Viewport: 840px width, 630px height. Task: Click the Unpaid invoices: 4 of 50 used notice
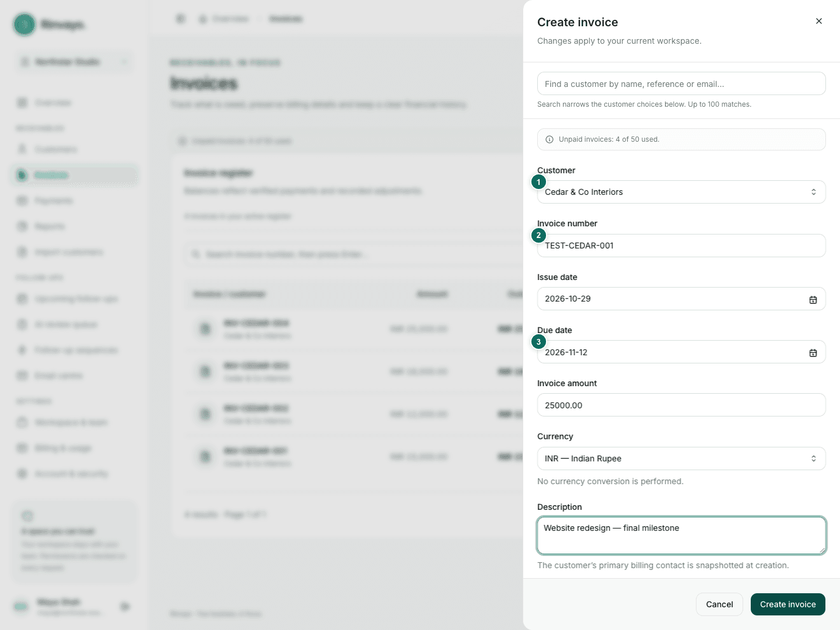[681, 139]
